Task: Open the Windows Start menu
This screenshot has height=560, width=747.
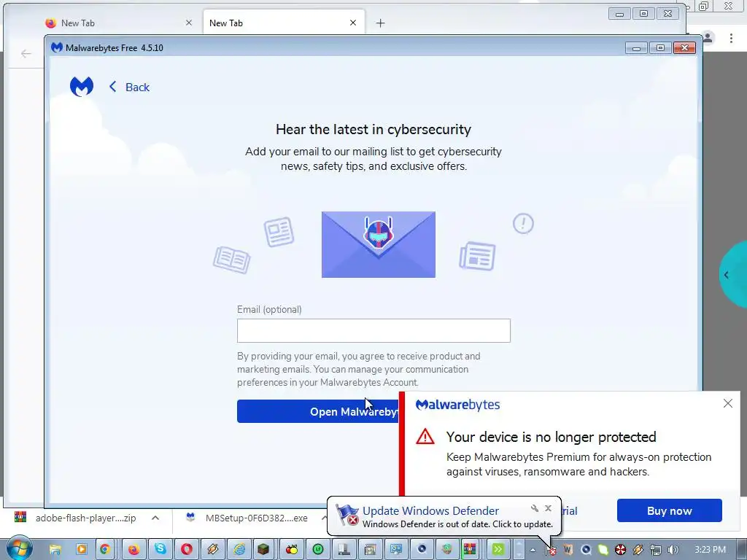Action: click(19, 548)
